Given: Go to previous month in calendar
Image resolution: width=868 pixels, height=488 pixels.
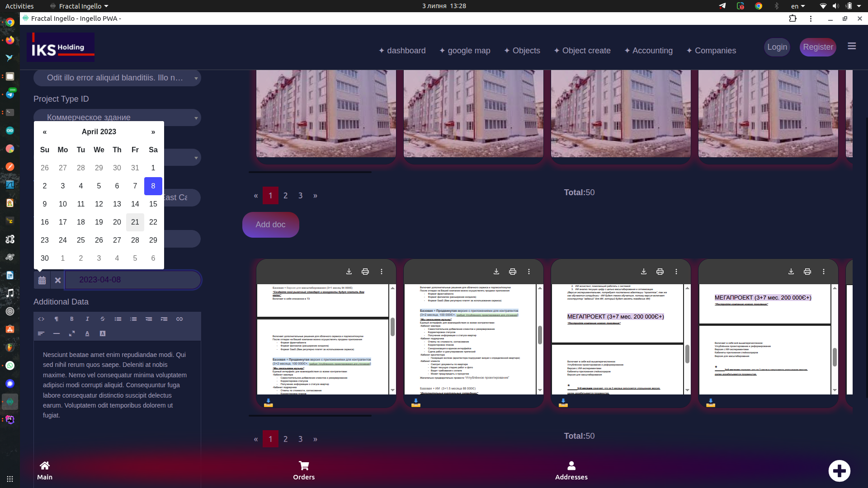Looking at the screenshot, I should [x=45, y=132].
